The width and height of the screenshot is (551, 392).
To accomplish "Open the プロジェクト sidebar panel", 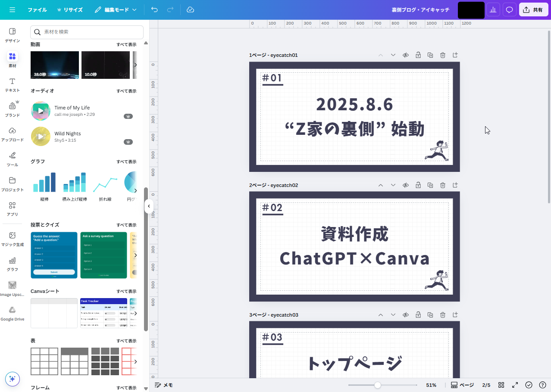I will [12, 184].
